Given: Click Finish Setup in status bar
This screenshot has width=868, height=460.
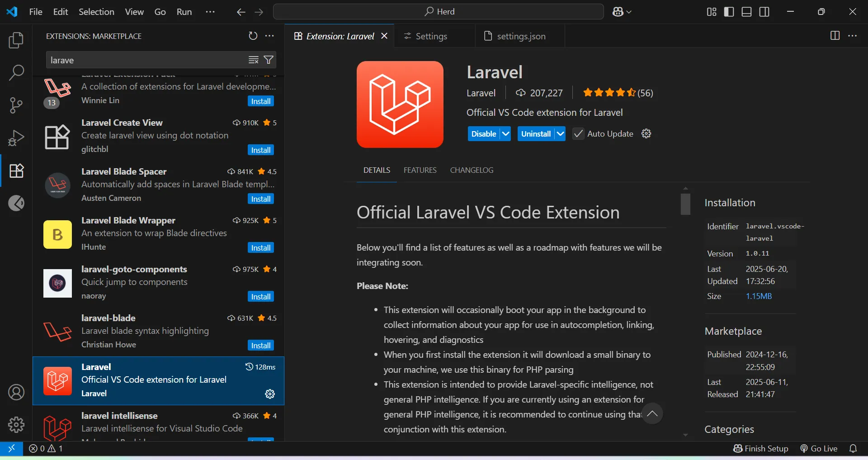Looking at the screenshot, I should [760, 448].
